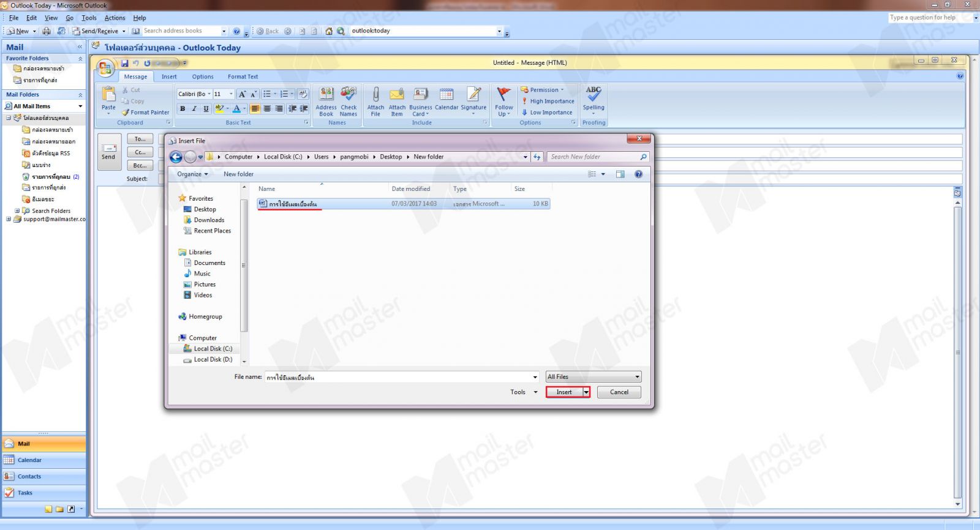
Task: Click the Paste clipboard icon
Action: (x=108, y=94)
